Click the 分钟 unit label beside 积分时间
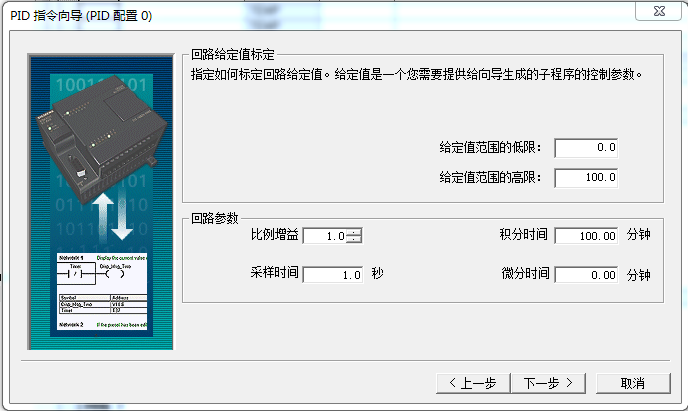This screenshot has height=411, width=688. 639,236
